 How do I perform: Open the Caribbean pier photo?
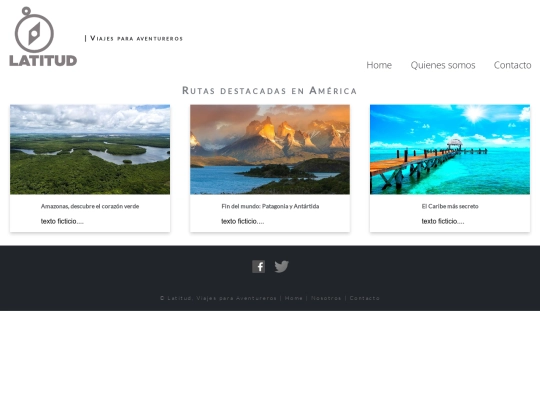(450, 149)
